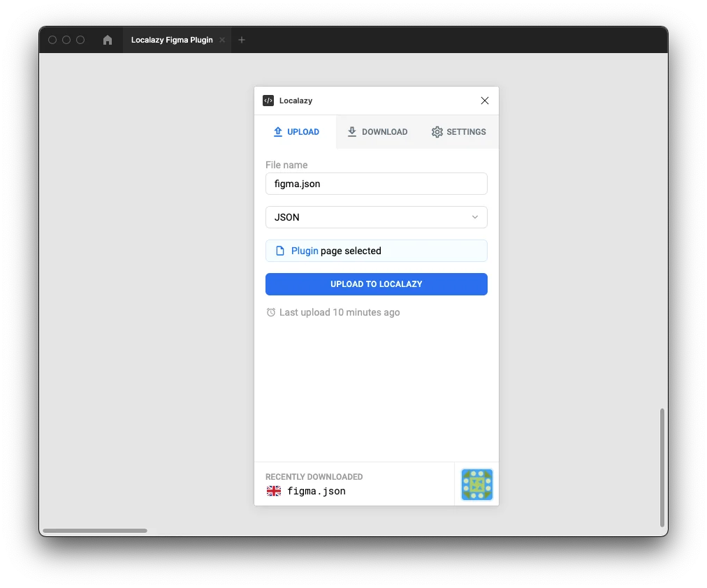Click the home icon in the tab bar
The image size is (707, 588).
(x=107, y=40)
